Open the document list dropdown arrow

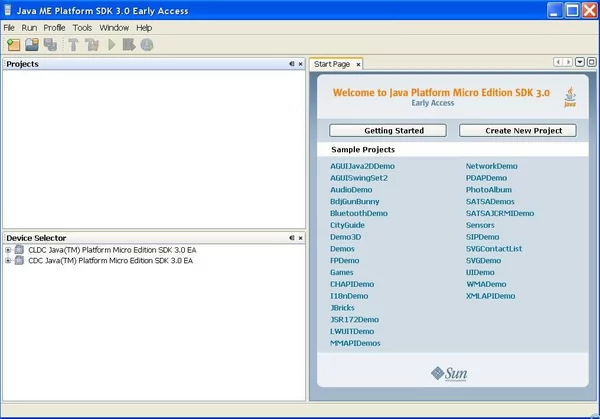pos(580,62)
